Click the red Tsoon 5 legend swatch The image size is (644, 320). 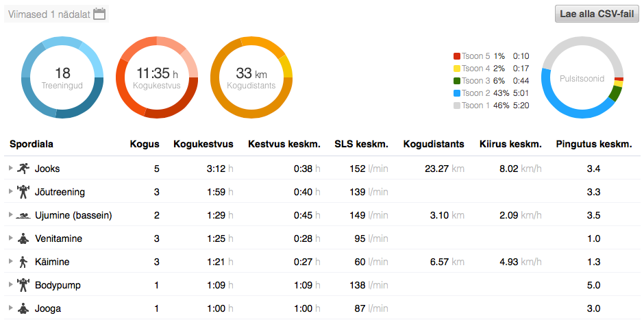[x=457, y=56]
